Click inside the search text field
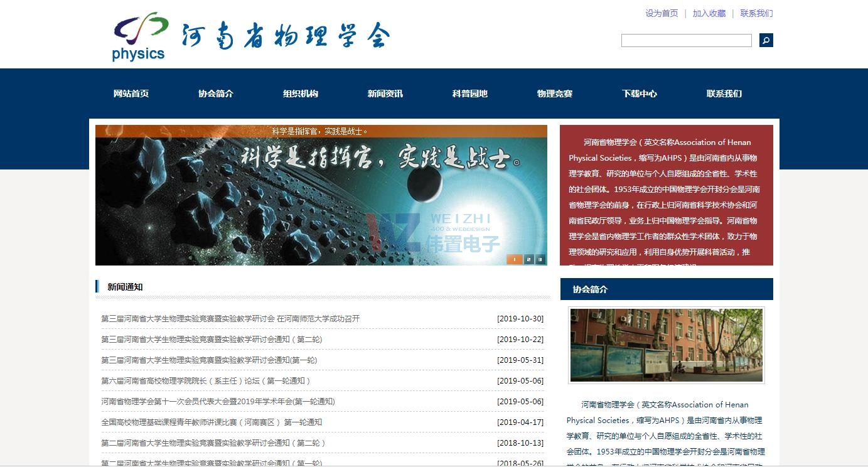Image resolution: width=868 pixels, height=467 pixels. click(686, 41)
